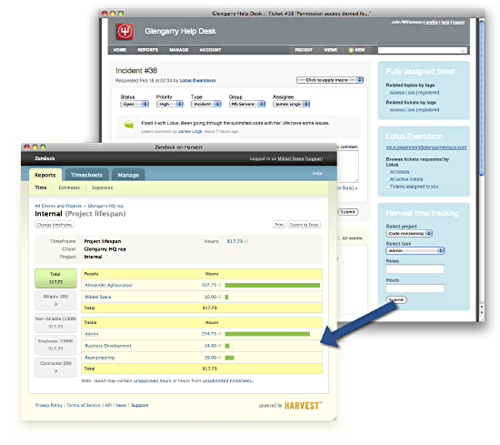Click Submit button in Harvest time tracking widget
Viewport: 500px width, 445px height.
[396, 300]
